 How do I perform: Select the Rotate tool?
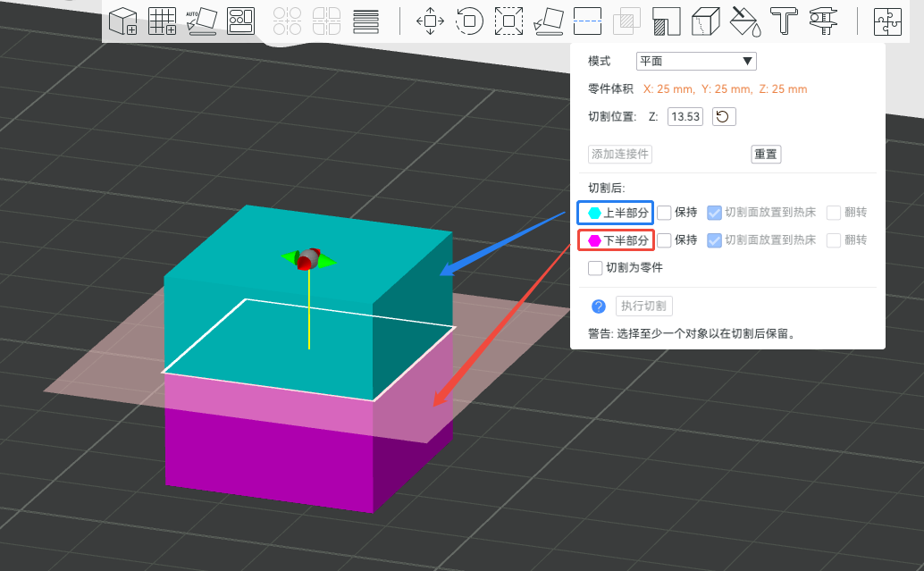[470, 21]
